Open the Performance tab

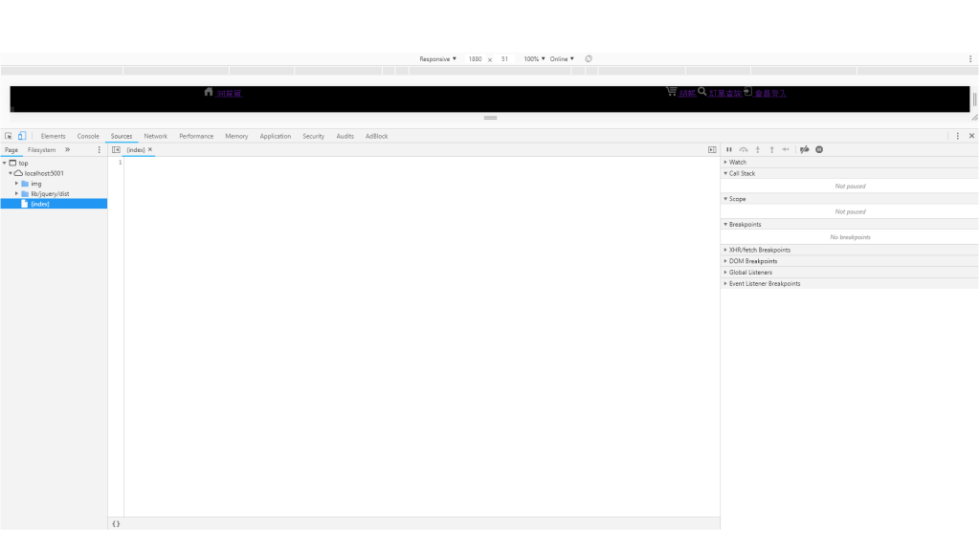(x=196, y=136)
